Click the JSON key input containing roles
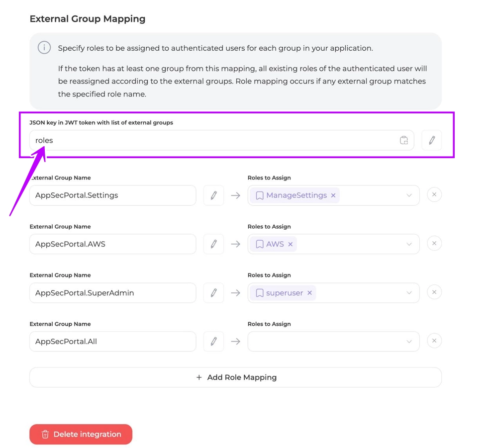 pyautogui.click(x=214, y=140)
